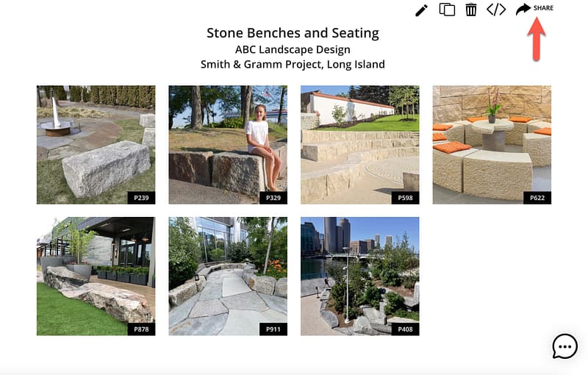Click the P239 product code badge
Screen dimensions: 588x375
(140, 197)
